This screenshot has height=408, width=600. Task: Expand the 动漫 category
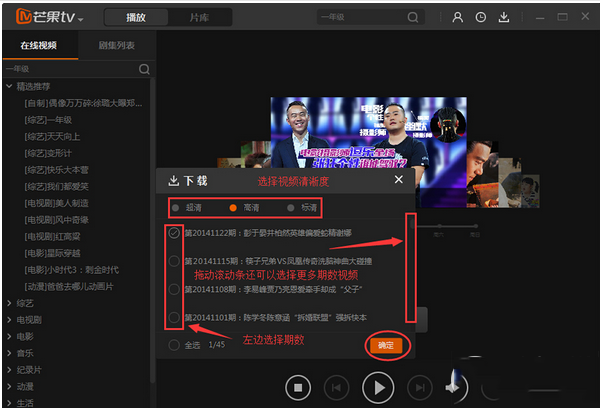(x=9, y=387)
